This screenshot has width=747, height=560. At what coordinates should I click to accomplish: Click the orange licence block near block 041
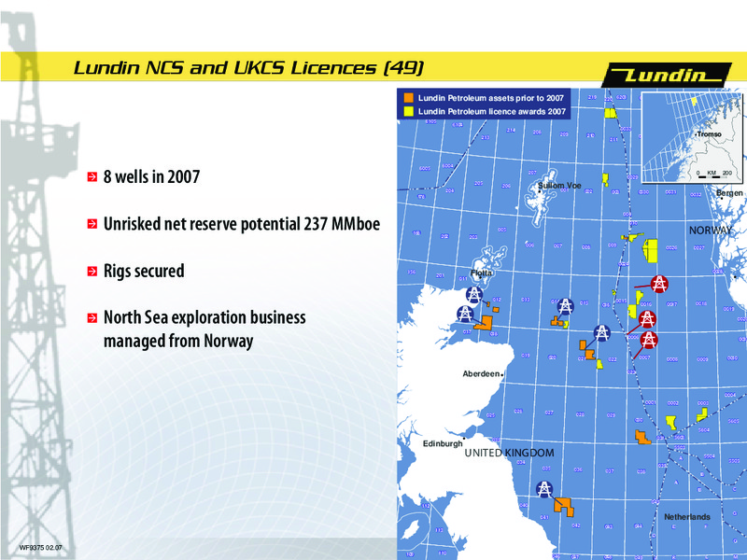click(x=565, y=506)
